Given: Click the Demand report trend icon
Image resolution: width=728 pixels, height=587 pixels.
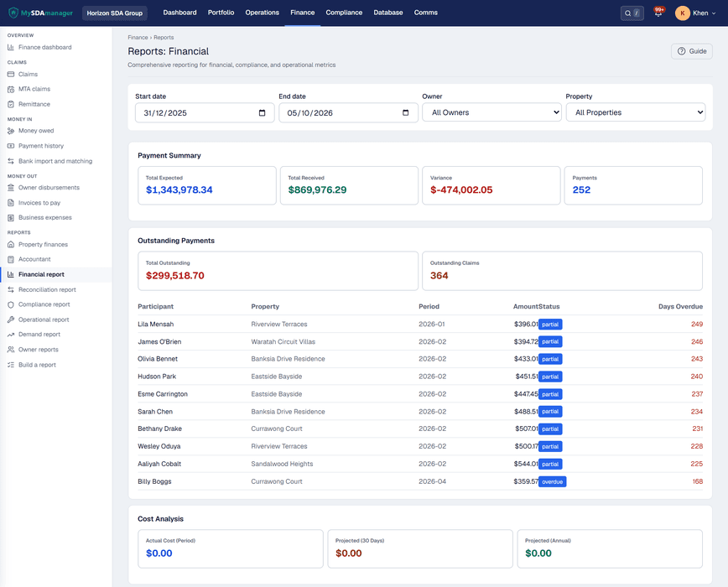Looking at the screenshot, I should click(x=11, y=335).
